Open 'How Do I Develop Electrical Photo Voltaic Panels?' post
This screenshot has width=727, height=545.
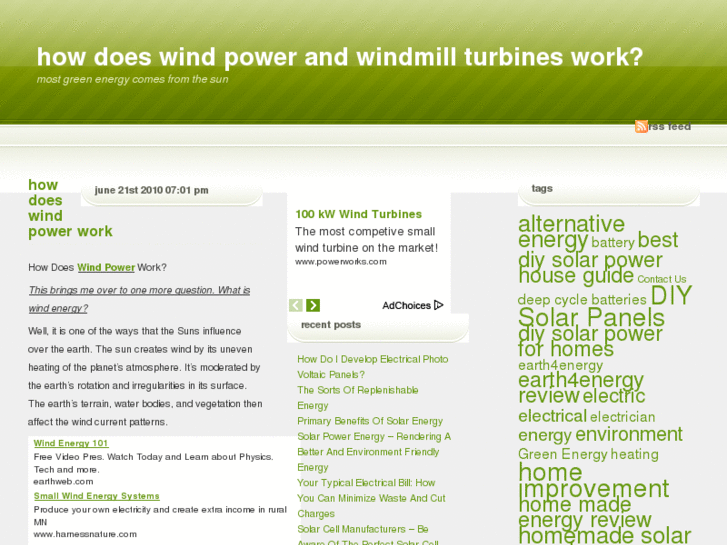[x=372, y=367]
